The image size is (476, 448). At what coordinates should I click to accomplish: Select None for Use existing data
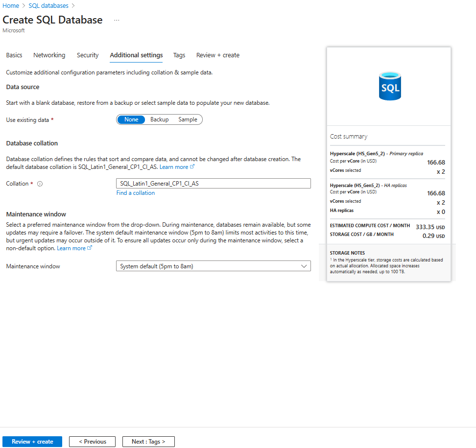click(x=131, y=119)
